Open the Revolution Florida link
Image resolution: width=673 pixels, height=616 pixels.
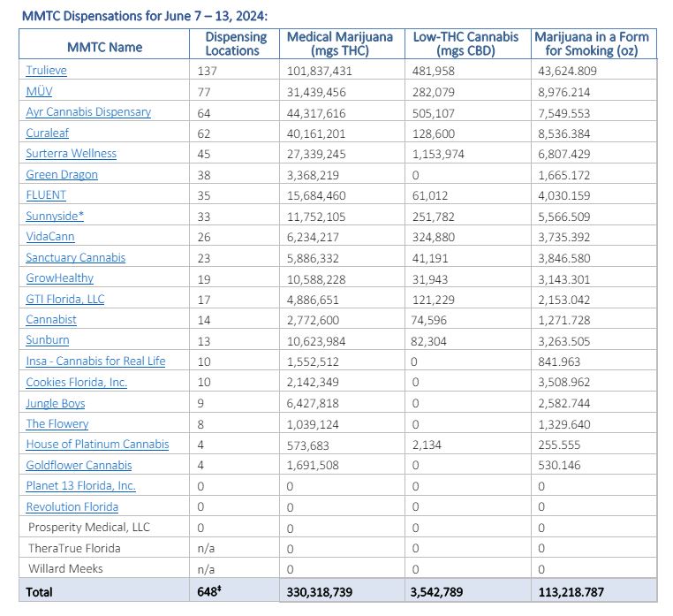point(72,506)
